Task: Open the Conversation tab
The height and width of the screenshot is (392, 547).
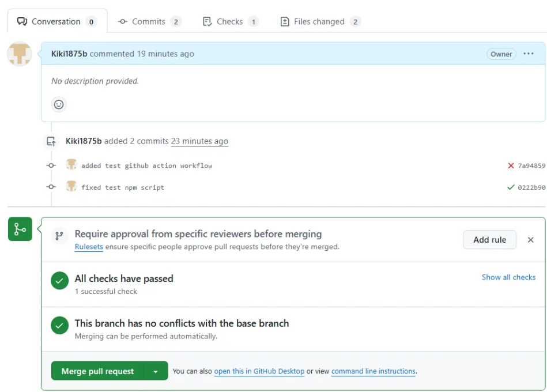Action: pos(57,21)
